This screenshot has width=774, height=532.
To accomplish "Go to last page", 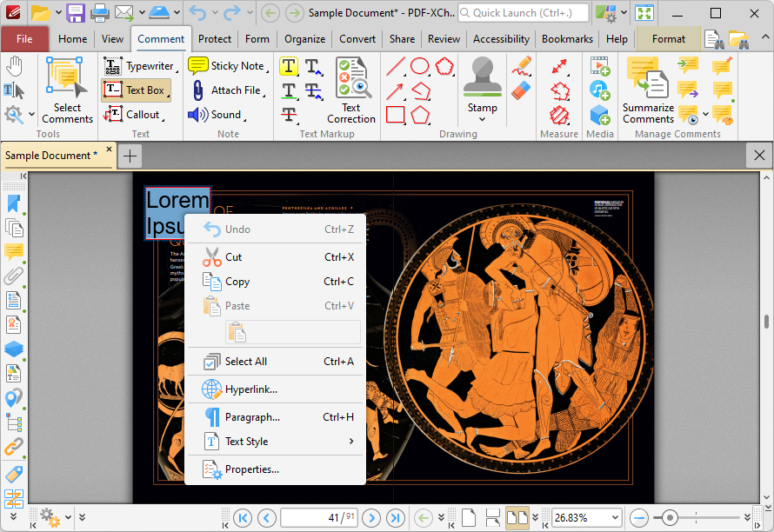I will coord(396,518).
